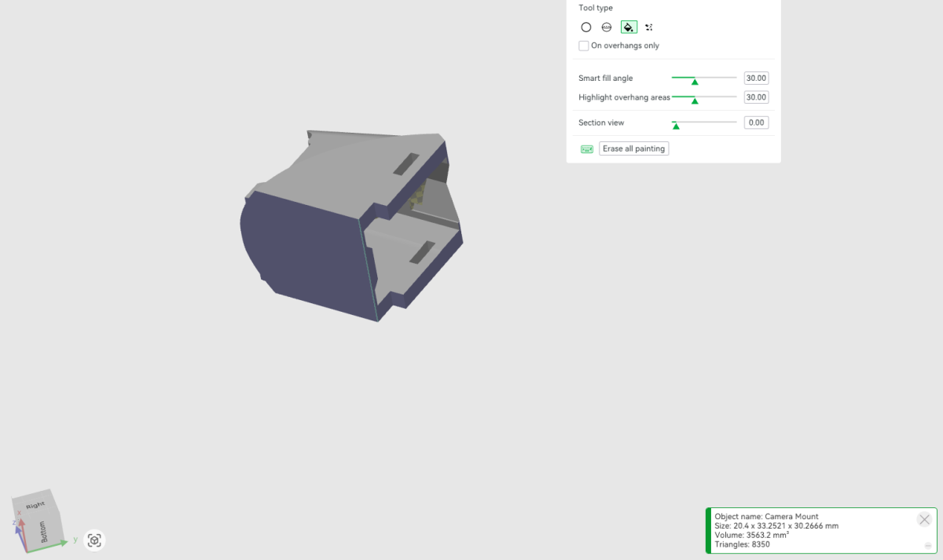Enable On overhangs only checkbox

pos(584,46)
